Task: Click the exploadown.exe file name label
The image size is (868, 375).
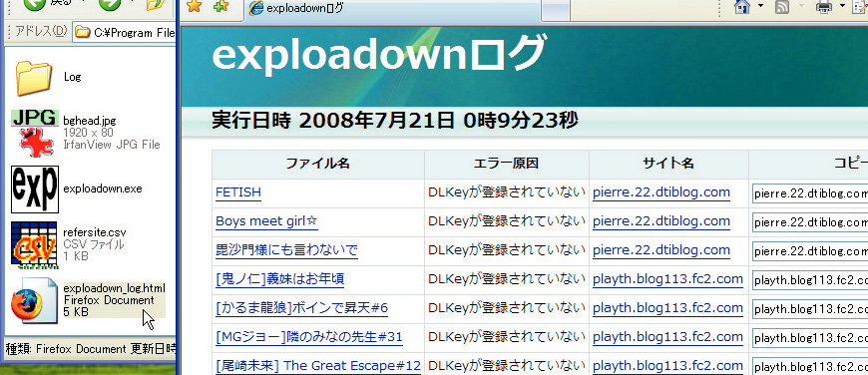Action: [103, 188]
